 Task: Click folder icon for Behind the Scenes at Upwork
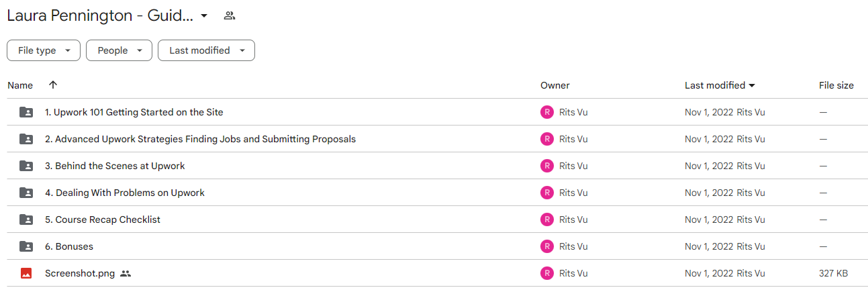pyautogui.click(x=26, y=166)
